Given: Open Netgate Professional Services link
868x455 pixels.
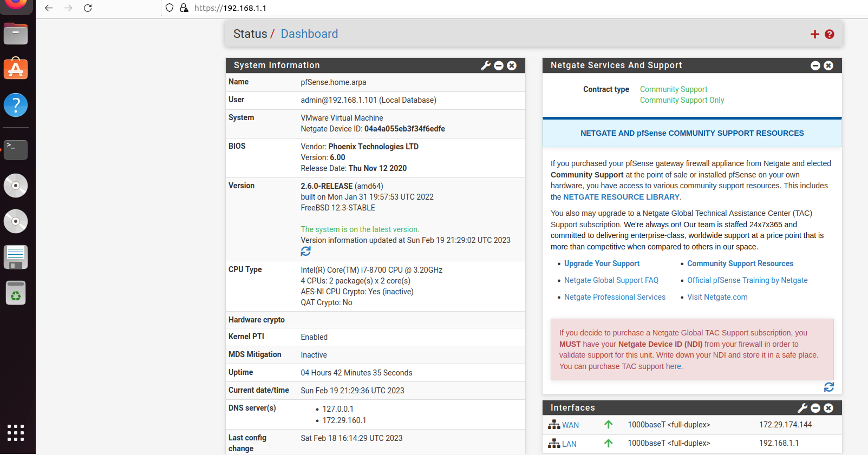Looking at the screenshot, I should point(615,297).
